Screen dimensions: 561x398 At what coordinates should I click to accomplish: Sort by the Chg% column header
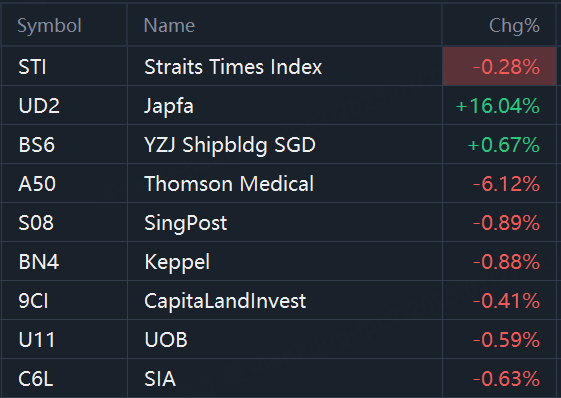pos(514,26)
